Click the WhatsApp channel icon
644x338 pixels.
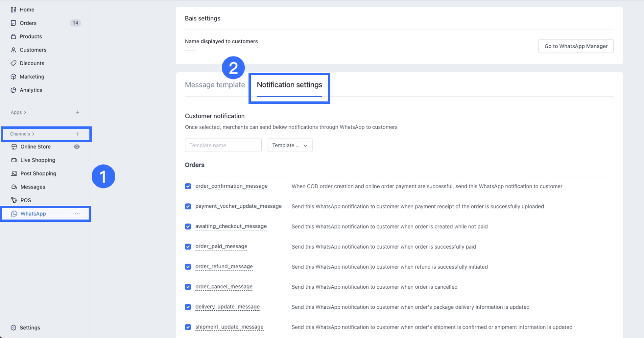(14, 214)
